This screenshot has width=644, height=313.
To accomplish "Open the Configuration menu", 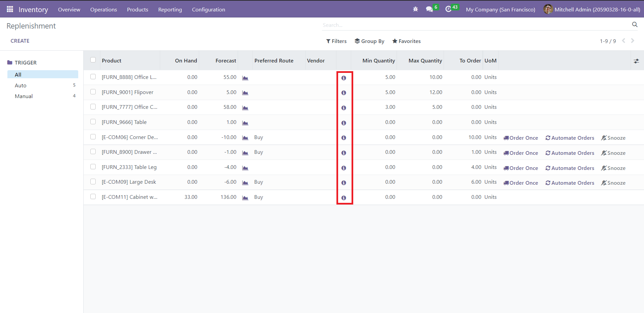I will point(208,9).
